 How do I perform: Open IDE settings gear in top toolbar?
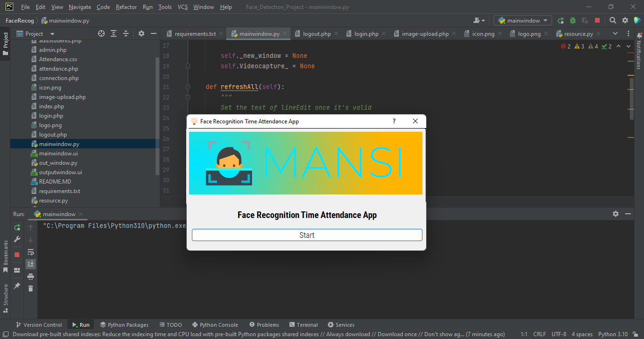coord(625,21)
